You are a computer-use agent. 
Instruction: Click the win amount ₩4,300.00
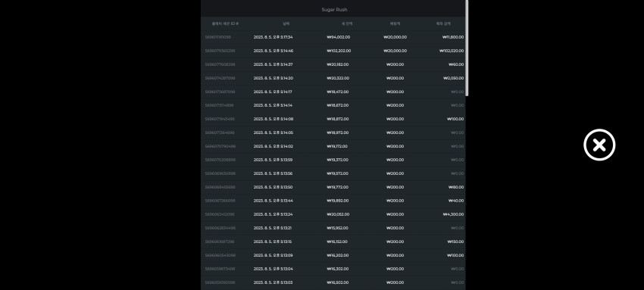point(453,214)
